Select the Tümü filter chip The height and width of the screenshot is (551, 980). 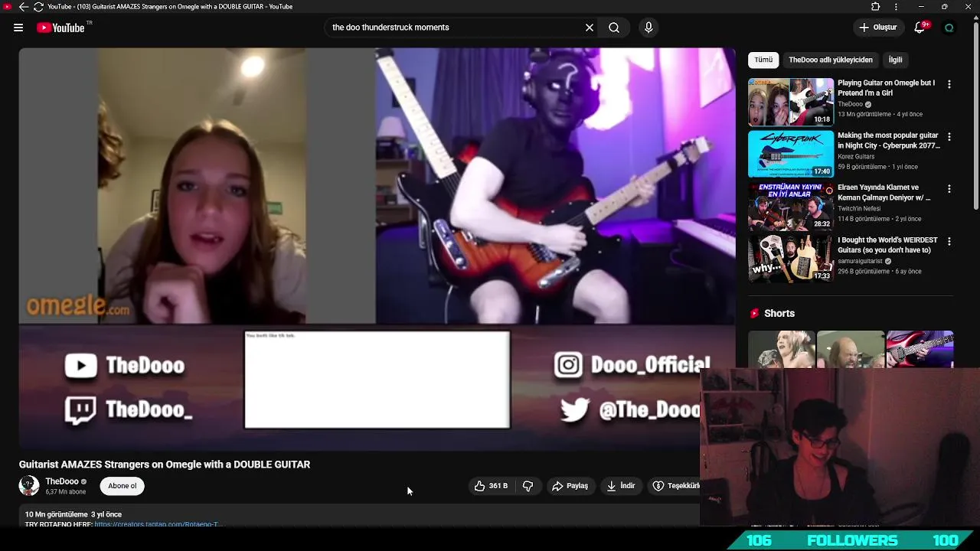(x=763, y=60)
